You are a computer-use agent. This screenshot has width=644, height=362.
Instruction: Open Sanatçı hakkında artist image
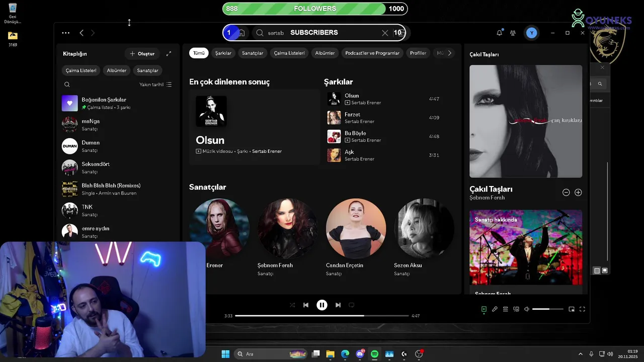tap(526, 247)
